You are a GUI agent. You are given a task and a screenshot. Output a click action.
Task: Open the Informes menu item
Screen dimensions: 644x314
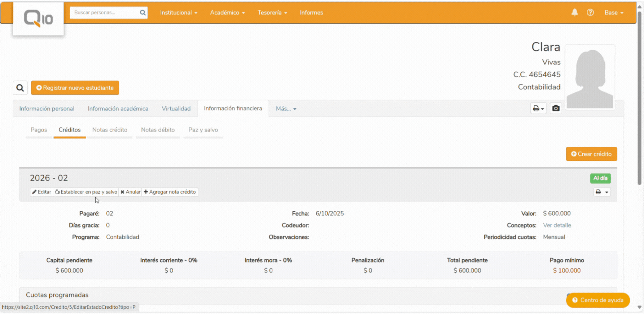pos(311,13)
